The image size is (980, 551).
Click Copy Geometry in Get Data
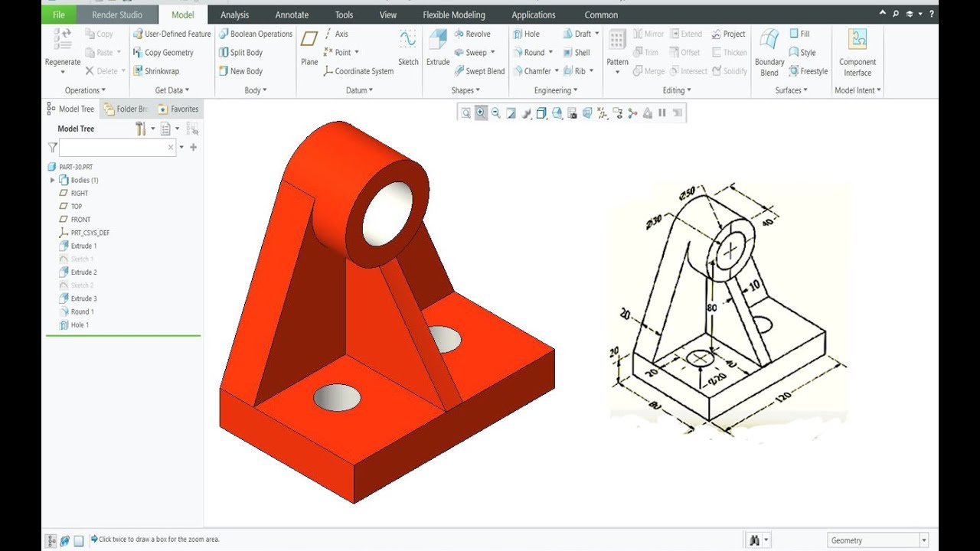coord(163,53)
